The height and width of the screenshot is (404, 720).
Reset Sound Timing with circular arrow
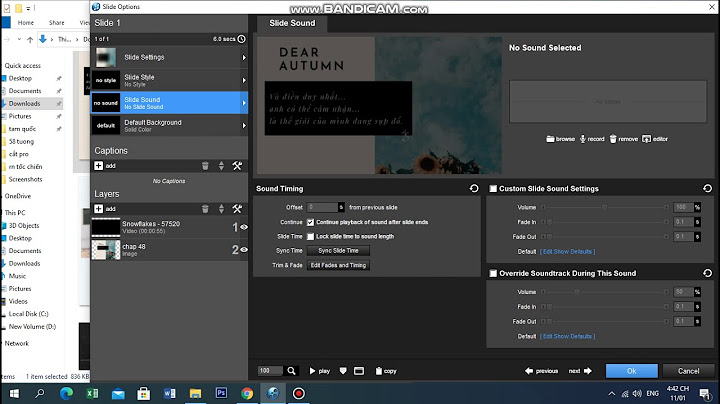coord(474,188)
